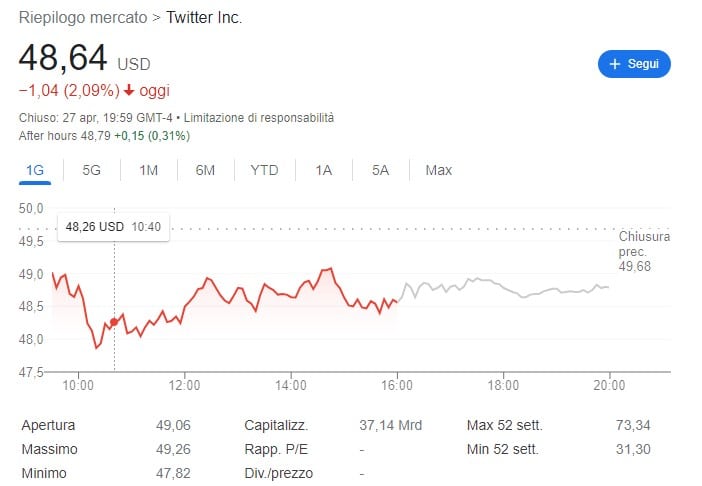Follow Twitter Inc. with Segui button
Screen dimensions: 702x486
pyautogui.click(x=634, y=64)
